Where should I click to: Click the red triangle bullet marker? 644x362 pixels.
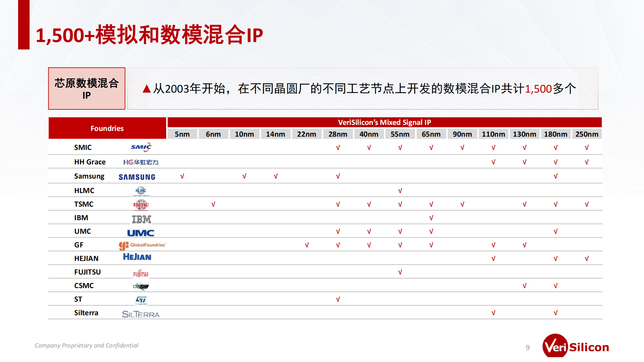click(147, 88)
